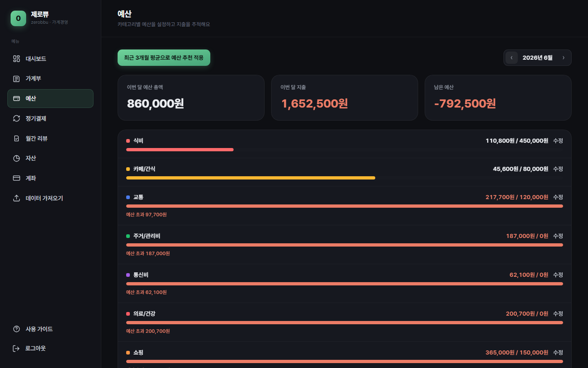The width and height of the screenshot is (588, 368).
Task: Click the 자산 pie chart icon
Action: (16, 158)
